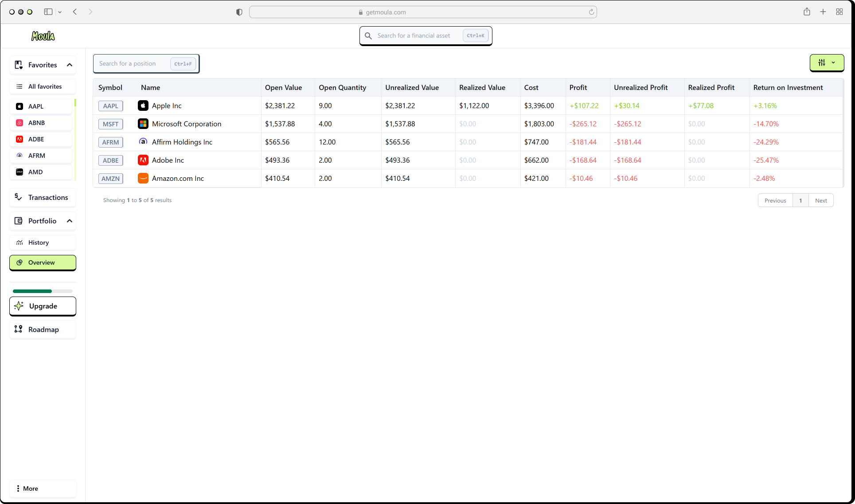Viewport: 855px width, 504px height.
Task: Collapse the Favorites section chevron
Action: tap(70, 65)
